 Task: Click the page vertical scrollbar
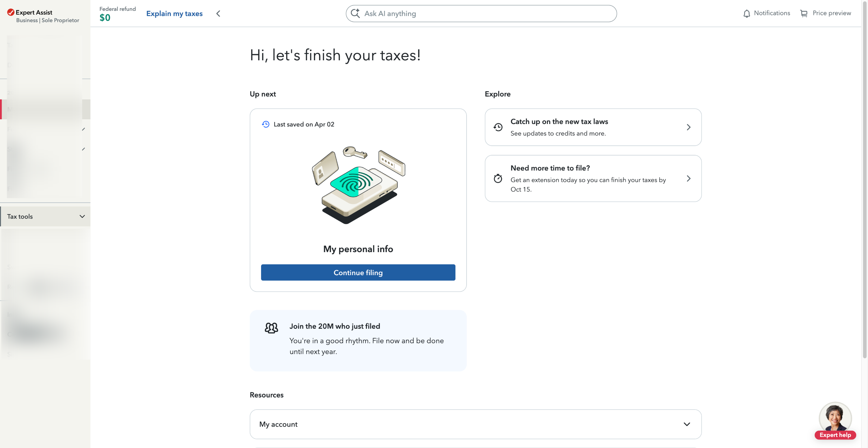(864, 180)
